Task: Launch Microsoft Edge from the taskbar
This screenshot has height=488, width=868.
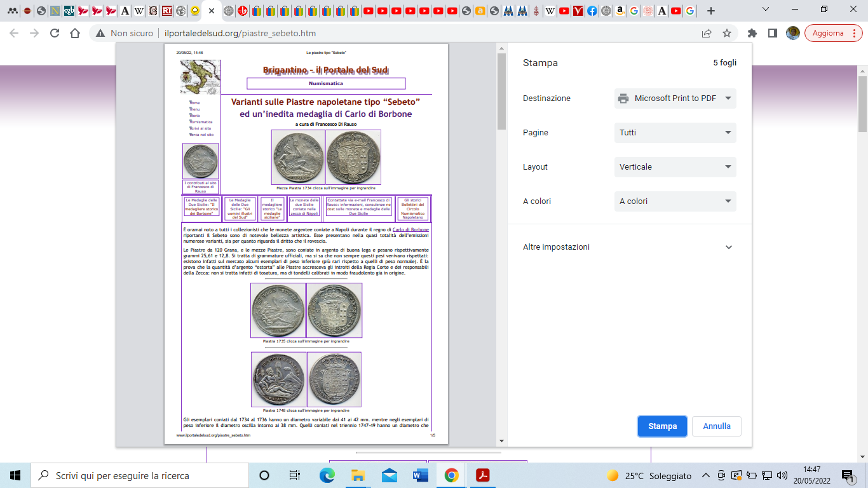Action: click(327, 475)
